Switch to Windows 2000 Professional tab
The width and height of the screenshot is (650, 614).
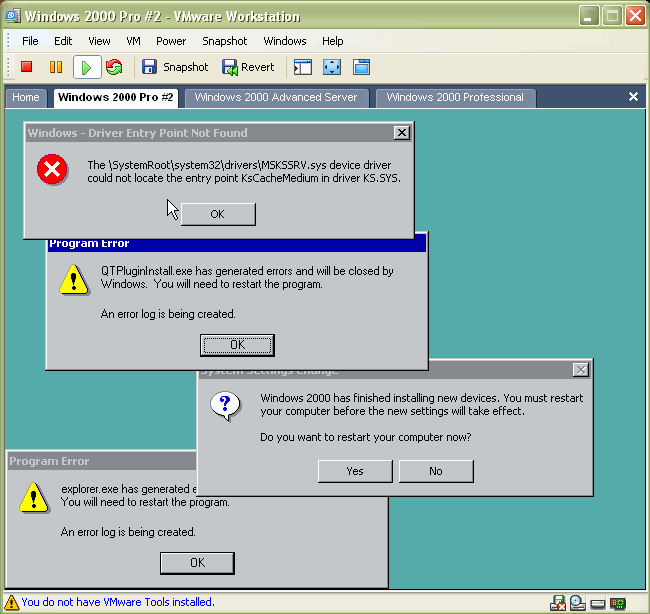click(455, 97)
